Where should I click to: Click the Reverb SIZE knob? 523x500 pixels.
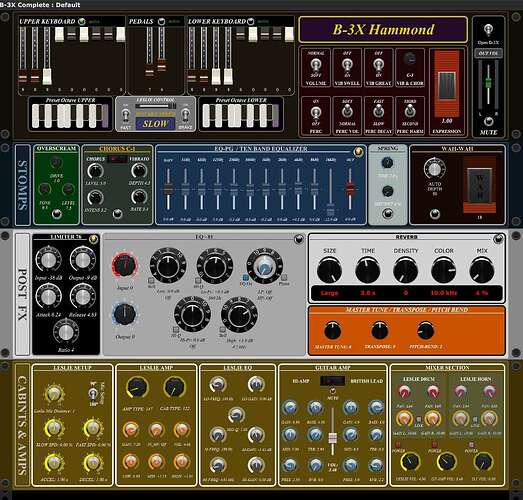tap(330, 270)
